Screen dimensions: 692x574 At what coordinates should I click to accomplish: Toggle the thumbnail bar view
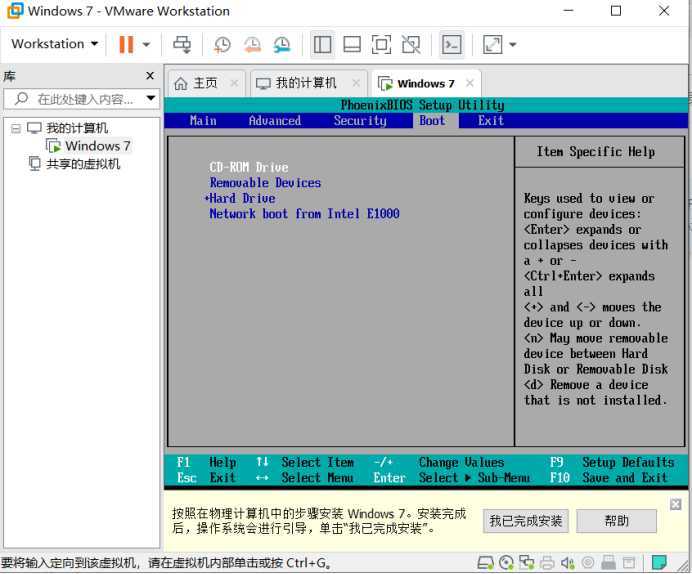coord(352,44)
